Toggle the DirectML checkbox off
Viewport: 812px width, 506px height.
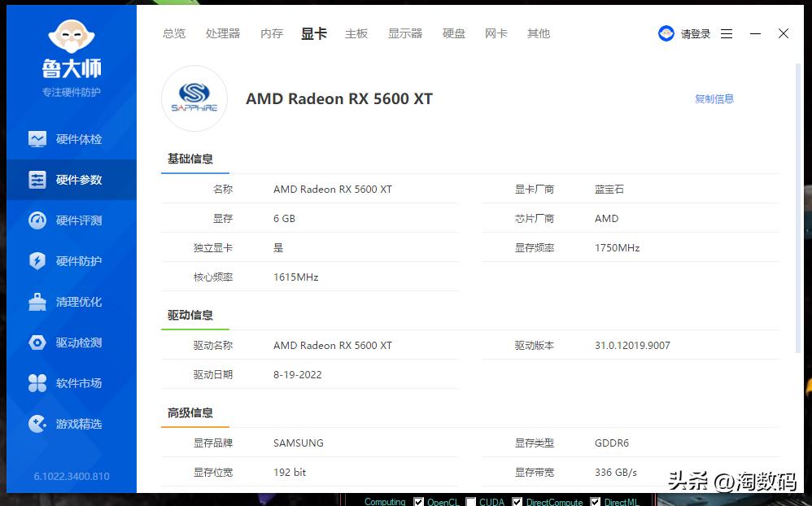[595, 501]
